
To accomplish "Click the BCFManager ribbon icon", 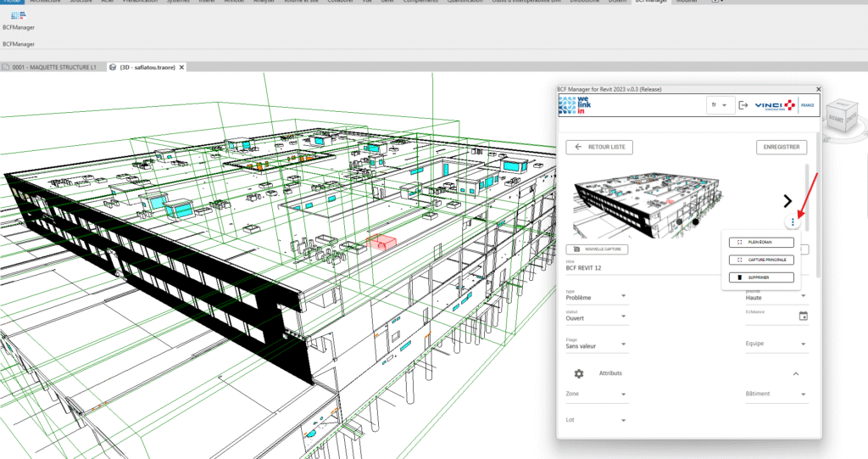I will coord(18,15).
